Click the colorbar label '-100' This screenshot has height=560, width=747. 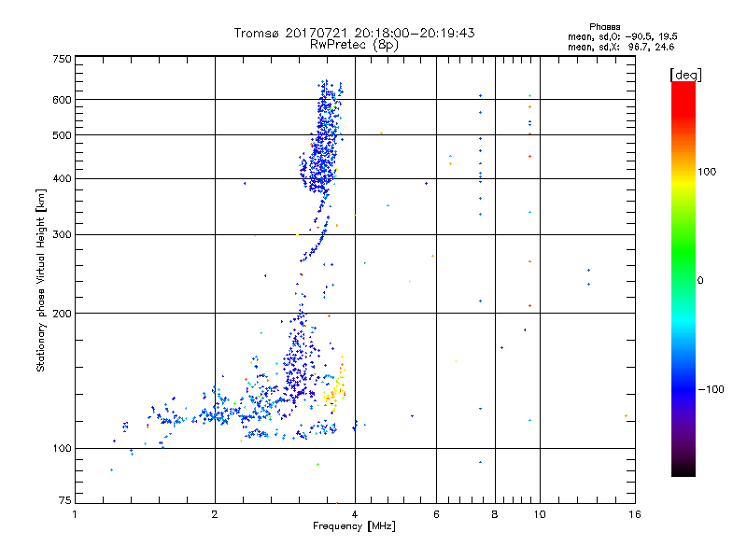click(712, 389)
